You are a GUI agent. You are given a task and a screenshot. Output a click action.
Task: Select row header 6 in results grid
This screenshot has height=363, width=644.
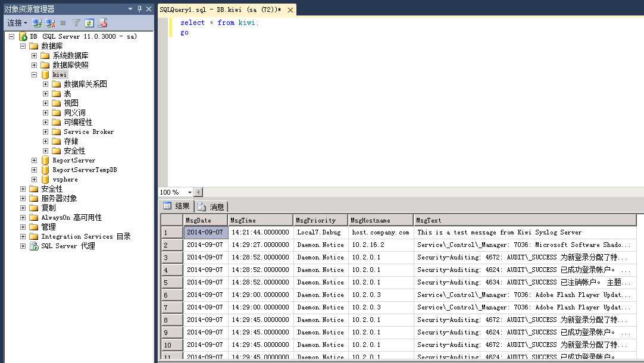tap(172, 295)
